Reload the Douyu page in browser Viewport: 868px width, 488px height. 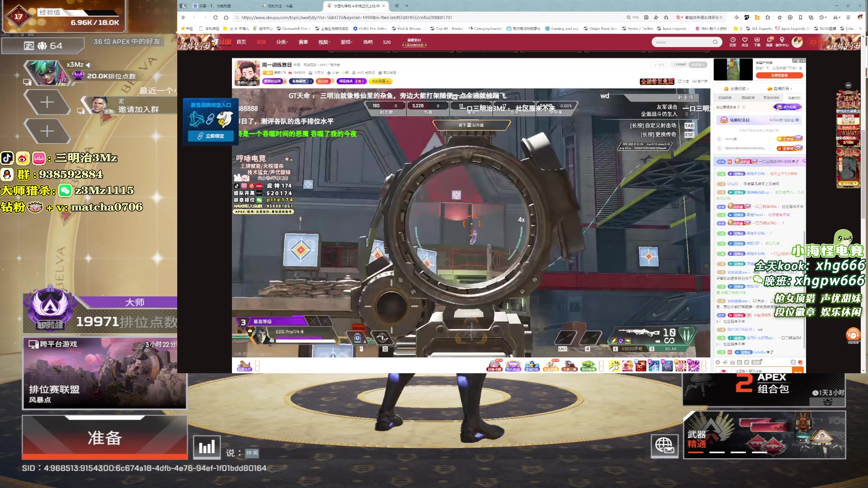(x=216, y=18)
